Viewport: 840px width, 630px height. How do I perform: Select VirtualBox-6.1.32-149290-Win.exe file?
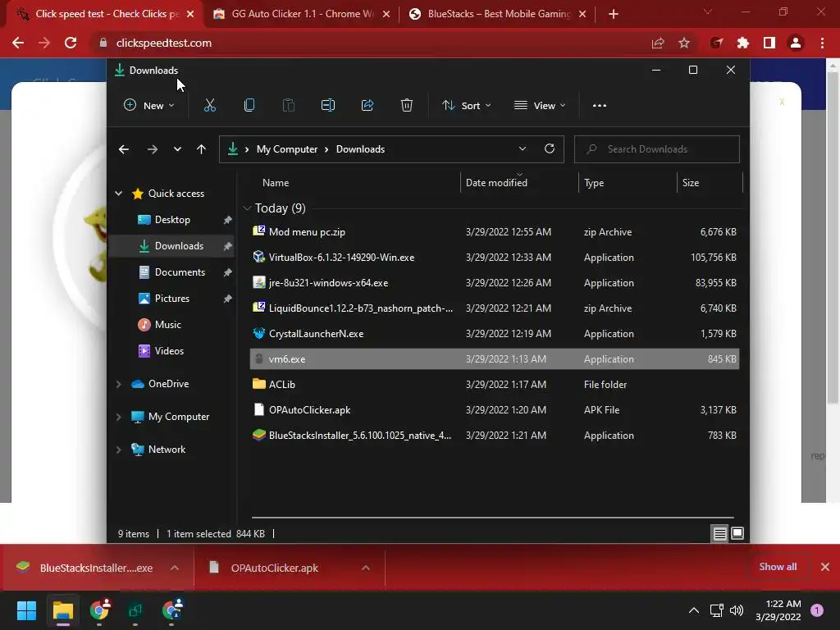[495, 257]
